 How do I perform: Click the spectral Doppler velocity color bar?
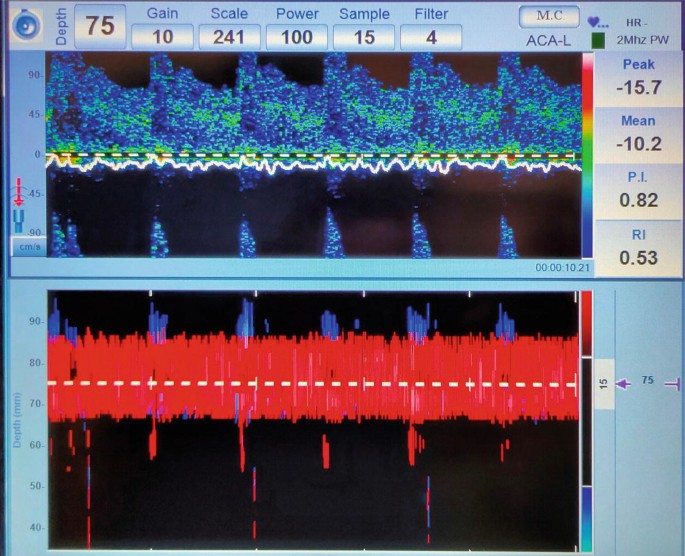click(587, 153)
